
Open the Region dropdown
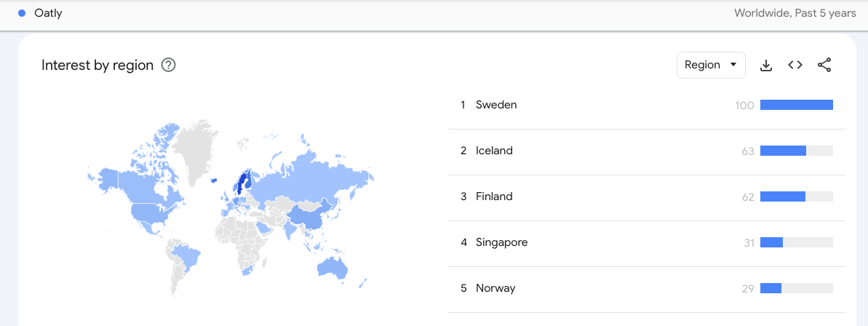pyautogui.click(x=711, y=65)
